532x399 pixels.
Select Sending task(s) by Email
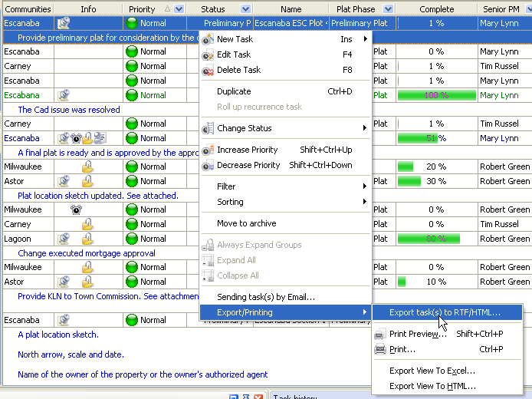pos(265,297)
